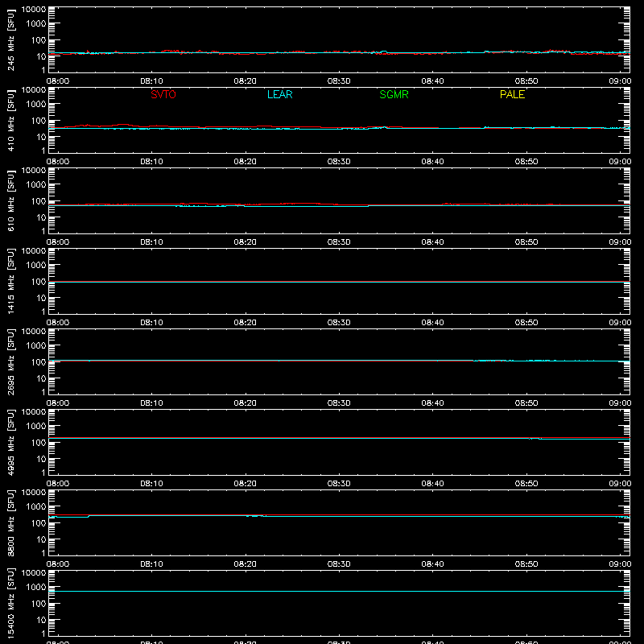Click the 08:40 time label below 1415 MHz plot
The image size is (644, 644).
tap(432, 323)
